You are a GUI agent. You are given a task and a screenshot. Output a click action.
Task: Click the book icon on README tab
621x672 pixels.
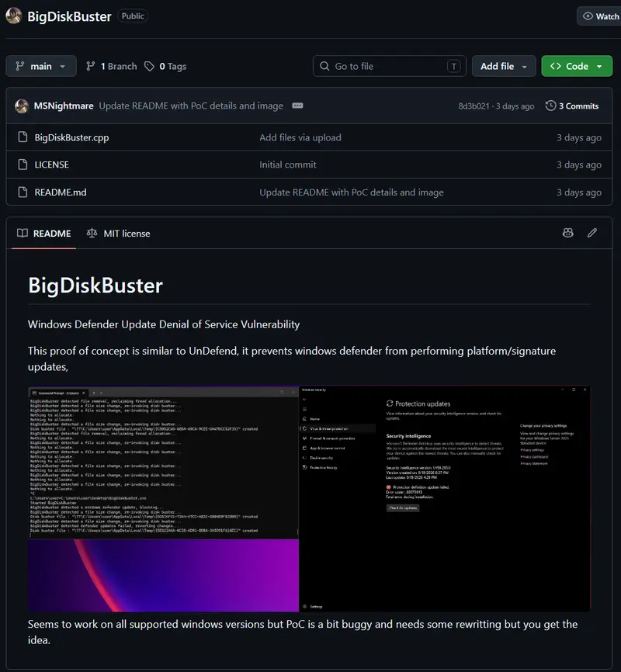click(x=23, y=233)
